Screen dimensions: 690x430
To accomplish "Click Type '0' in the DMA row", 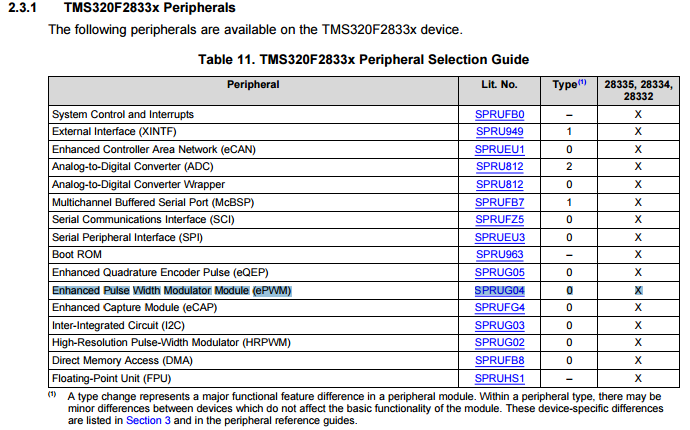I will pos(569,360).
